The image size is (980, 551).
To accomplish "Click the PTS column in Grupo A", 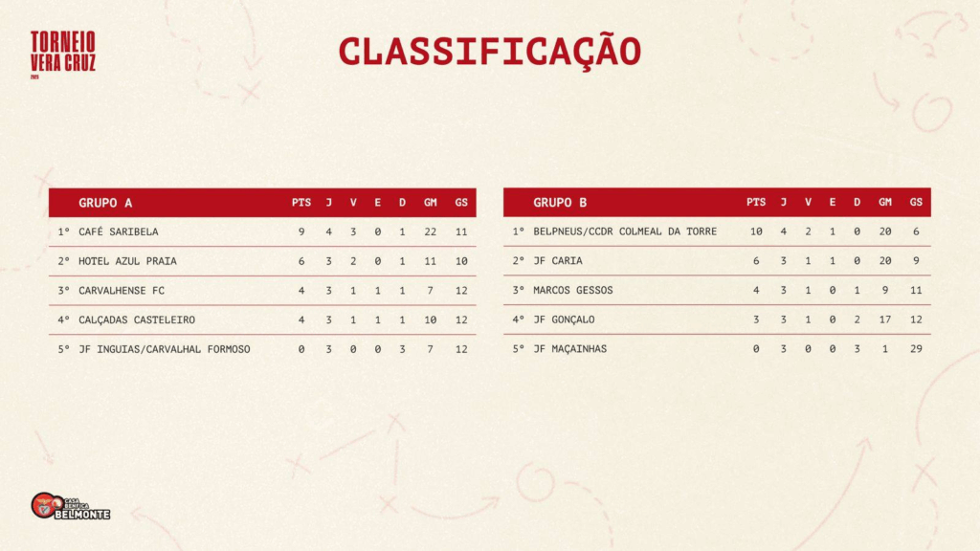I will (x=301, y=203).
